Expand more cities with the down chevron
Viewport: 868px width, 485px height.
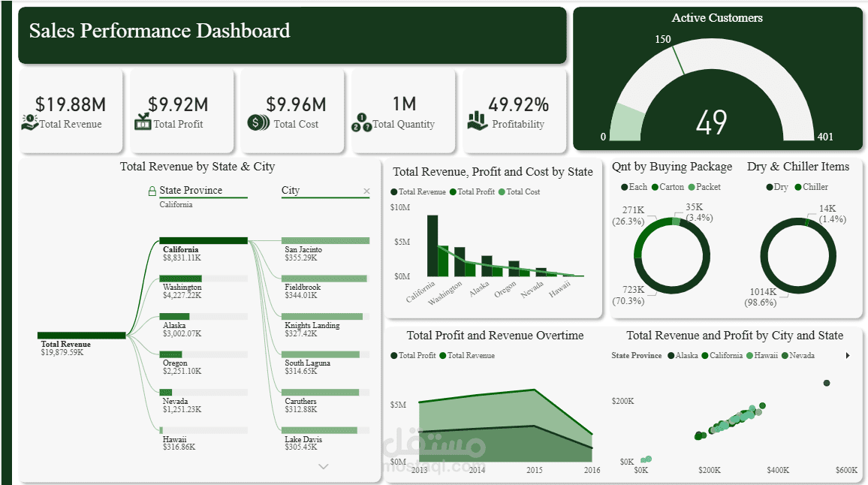[x=324, y=467]
